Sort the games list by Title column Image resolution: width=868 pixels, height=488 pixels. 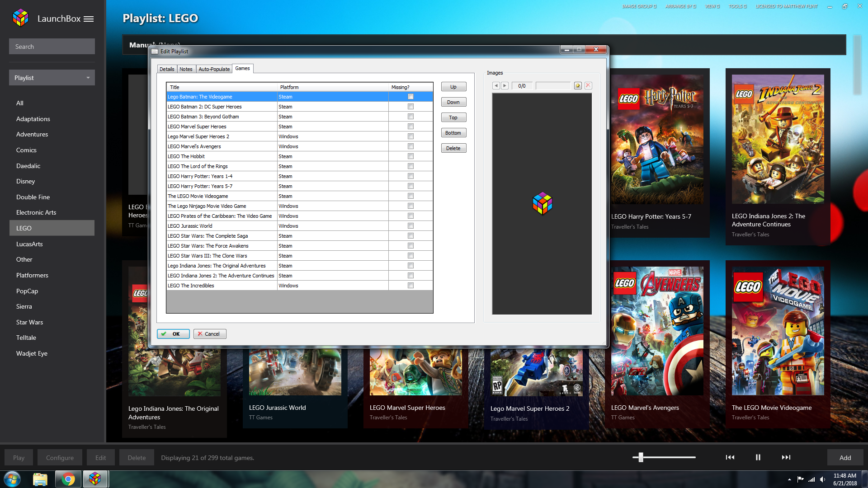[x=222, y=87]
